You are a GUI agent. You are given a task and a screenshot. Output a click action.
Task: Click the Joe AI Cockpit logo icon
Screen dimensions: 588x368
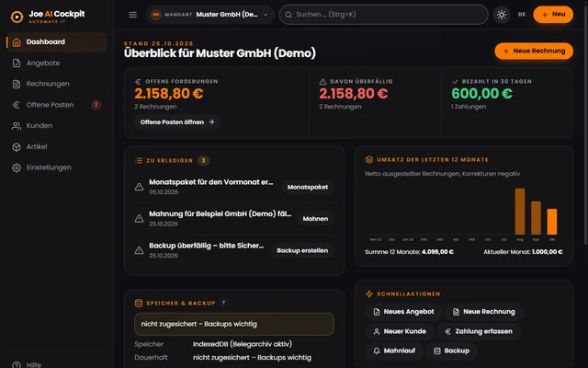17,17
